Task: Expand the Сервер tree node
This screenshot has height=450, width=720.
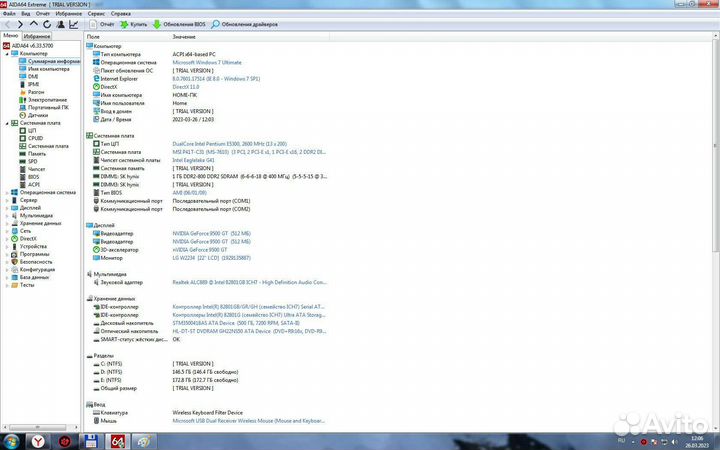Action: [x=7, y=200]
